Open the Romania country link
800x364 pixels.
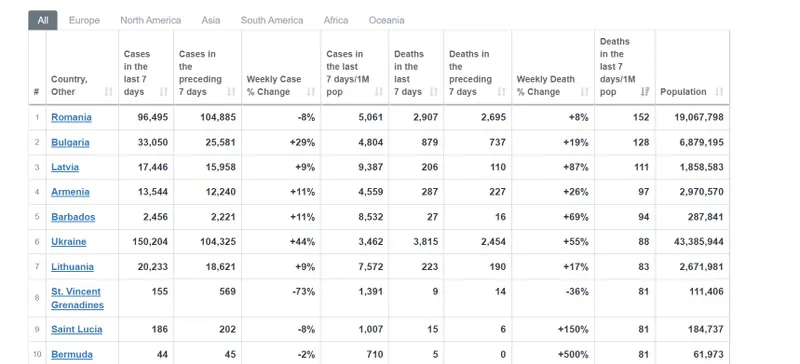pos(71,117)
